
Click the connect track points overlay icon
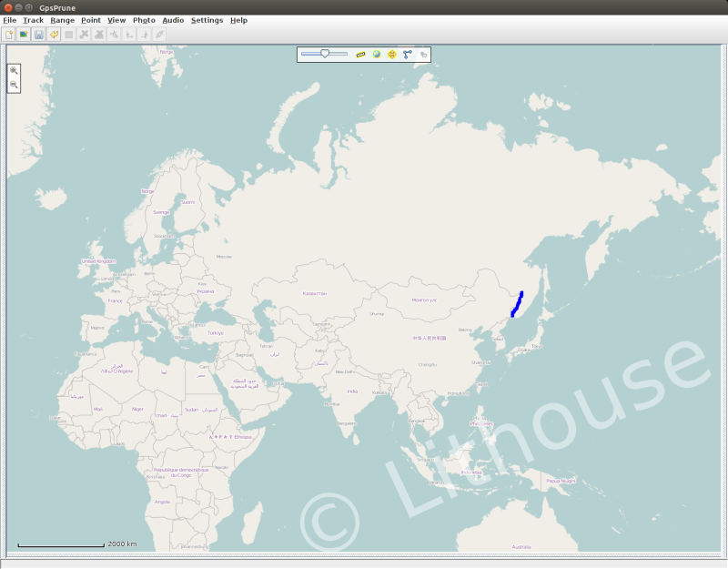tap(407, 55)
